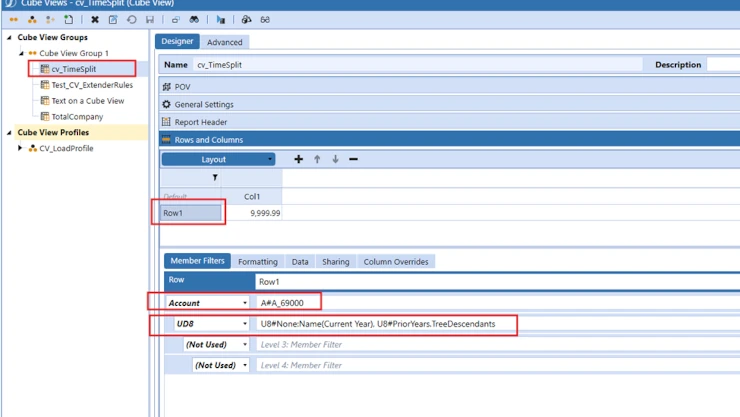Move item down with the down arrow
This screenshot has height=417, width=740.
click(x=335, y=159)
